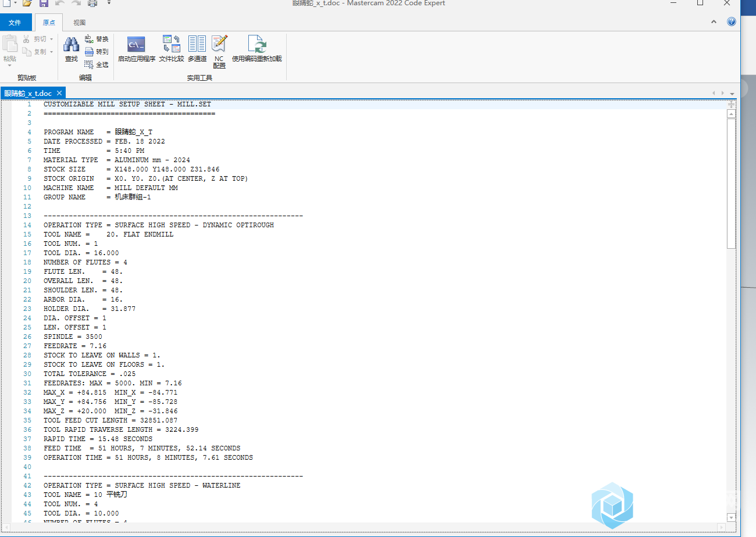Viewport: 756px width, 537px height.
Task: Click the Redo arrow in quick access toolbar
Action: click(76, 3)
